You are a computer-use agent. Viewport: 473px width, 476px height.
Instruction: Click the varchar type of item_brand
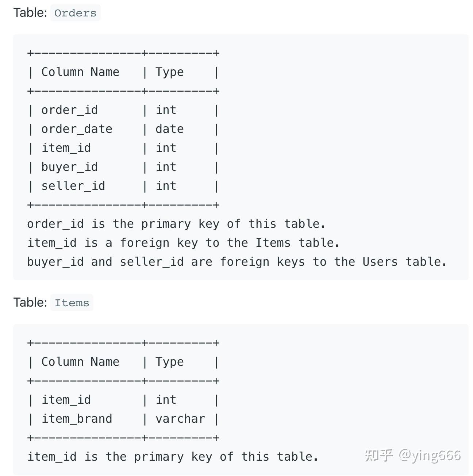[180, 419]
